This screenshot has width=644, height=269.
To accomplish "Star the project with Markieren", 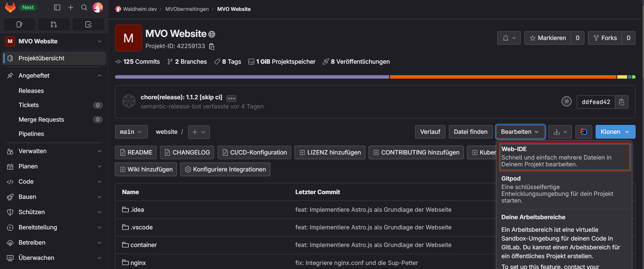I will tap(548, 38).
